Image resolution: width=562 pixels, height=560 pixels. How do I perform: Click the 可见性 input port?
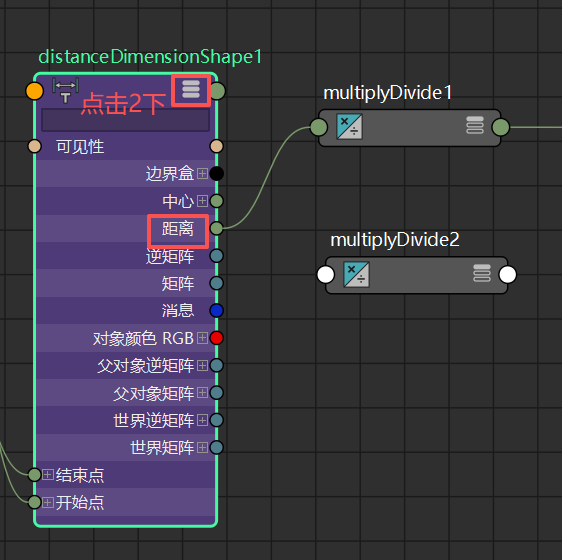34,146
